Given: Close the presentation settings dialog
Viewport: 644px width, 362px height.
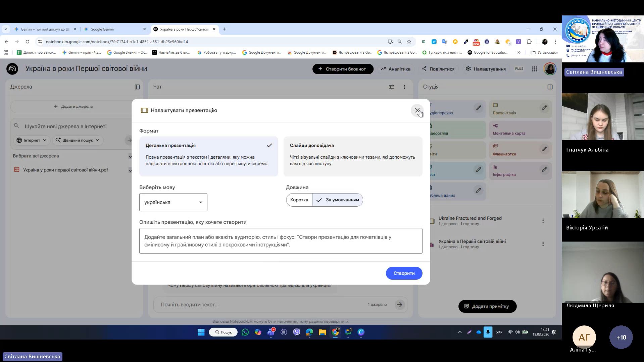Looking at the screenshot, I should tap(417, 110).
